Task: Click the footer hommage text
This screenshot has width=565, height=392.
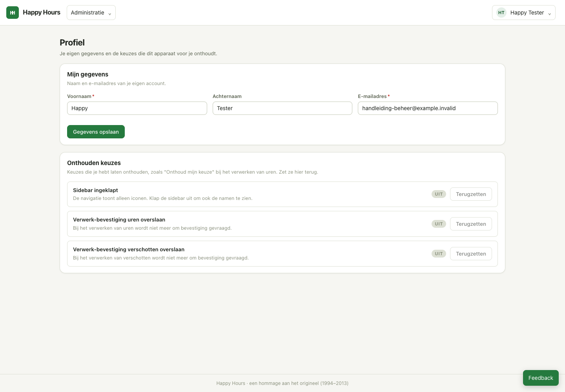Action: [x=282, y=383]
